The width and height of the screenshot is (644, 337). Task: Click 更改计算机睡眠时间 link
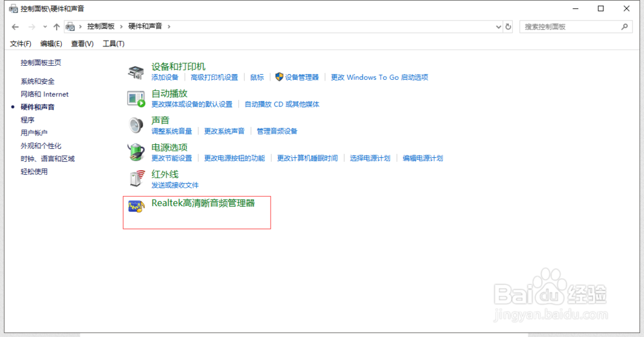pos(307,159)
